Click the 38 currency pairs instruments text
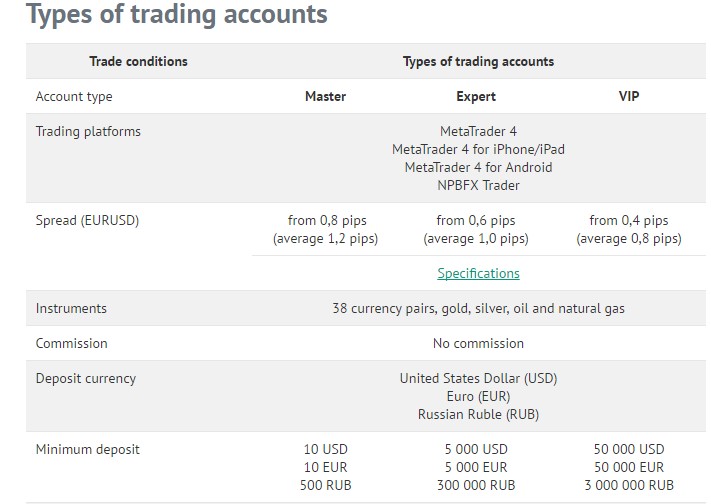Image resolution: width=711 pixels, height=504 pixels. 478,308
